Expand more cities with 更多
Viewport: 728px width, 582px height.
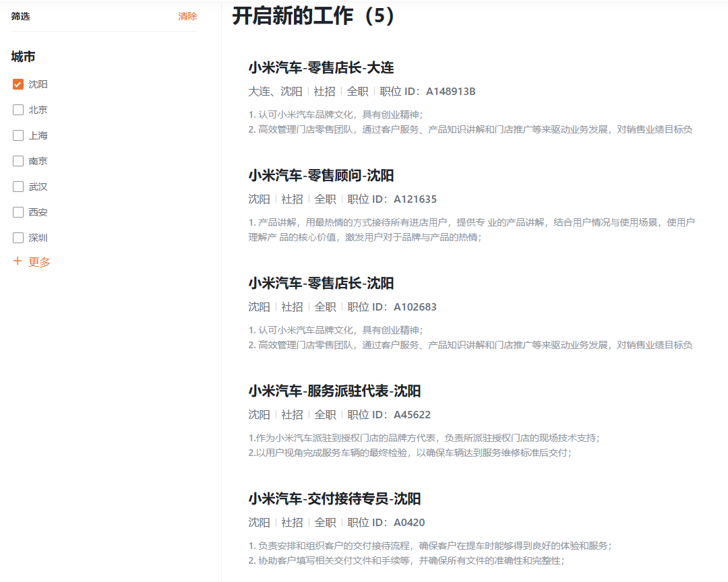pos(32,262)
